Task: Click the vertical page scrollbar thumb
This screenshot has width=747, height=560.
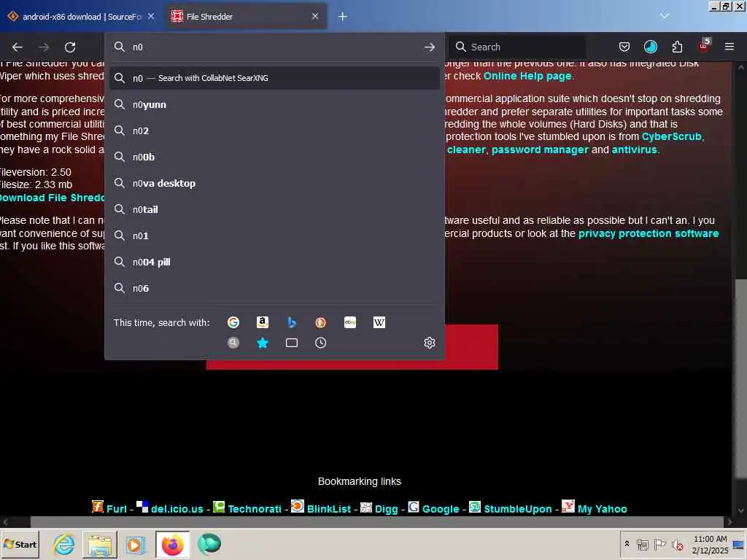Action: (x=740, y=378)
